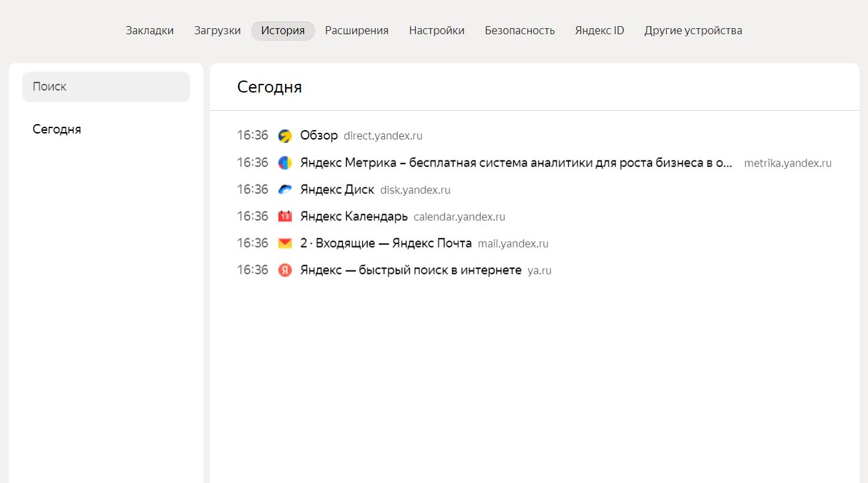Open the Входящие — Яндекс Почта entry
Screen dimensions: 868x483
386,242
